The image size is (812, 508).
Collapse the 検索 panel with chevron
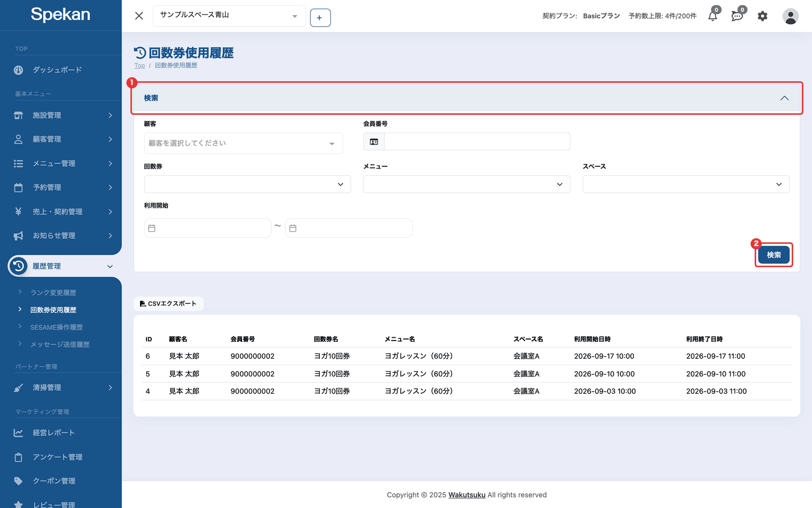[785, 98]
